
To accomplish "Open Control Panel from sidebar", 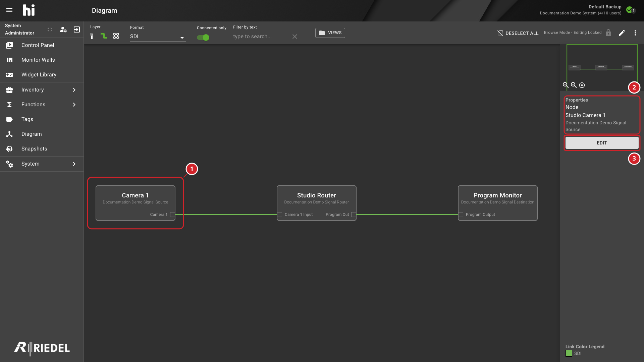I will (42, 45).
